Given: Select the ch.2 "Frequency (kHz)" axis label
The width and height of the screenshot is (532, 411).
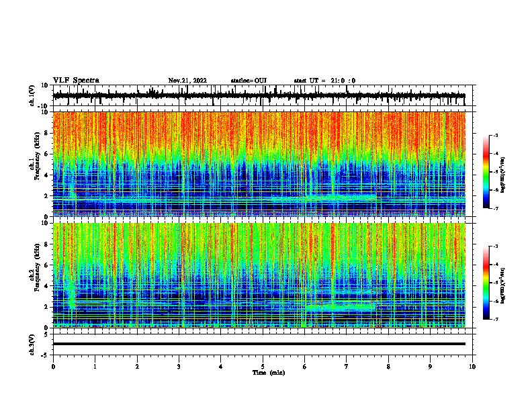Looking at the screenshot, I should [x=37, y=267].
